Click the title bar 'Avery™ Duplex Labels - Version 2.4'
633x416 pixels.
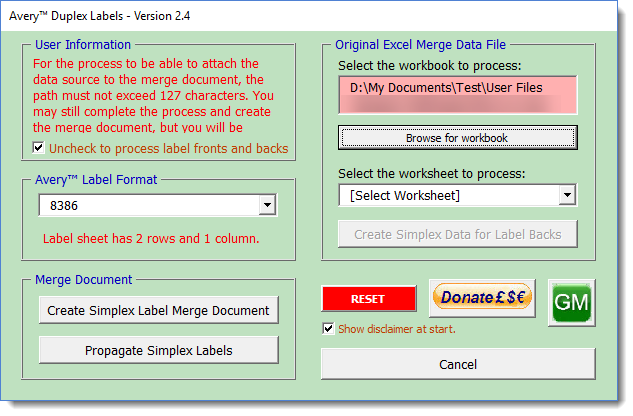pyautogui.click(x=100, y=16)
